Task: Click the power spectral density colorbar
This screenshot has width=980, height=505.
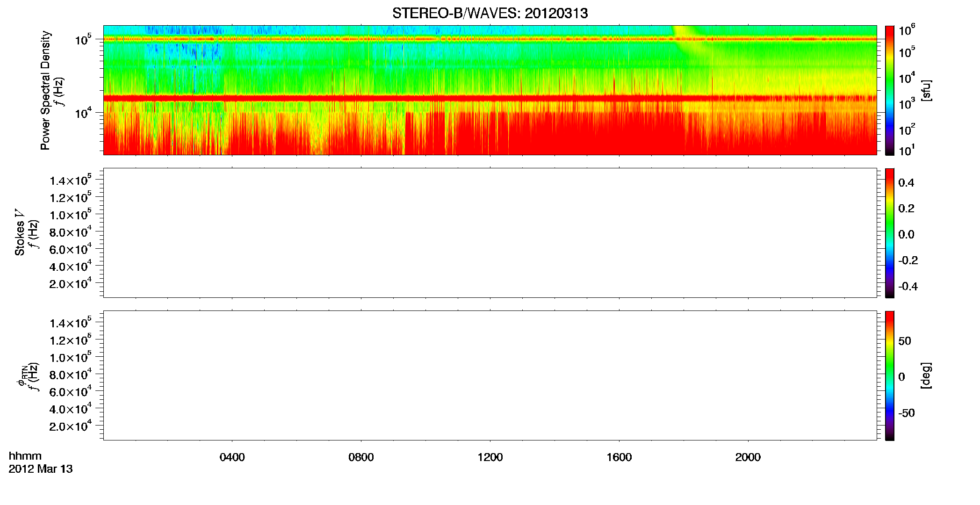Action: [x=890, y=90]
